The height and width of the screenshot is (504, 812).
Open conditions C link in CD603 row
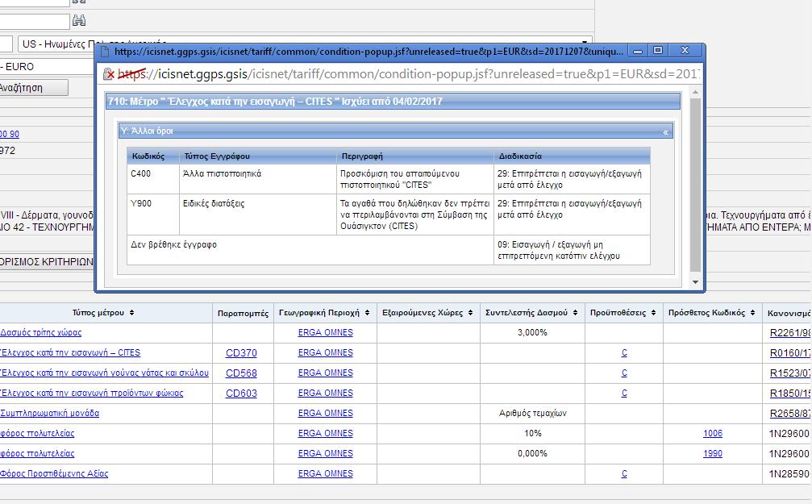point(624,394)
